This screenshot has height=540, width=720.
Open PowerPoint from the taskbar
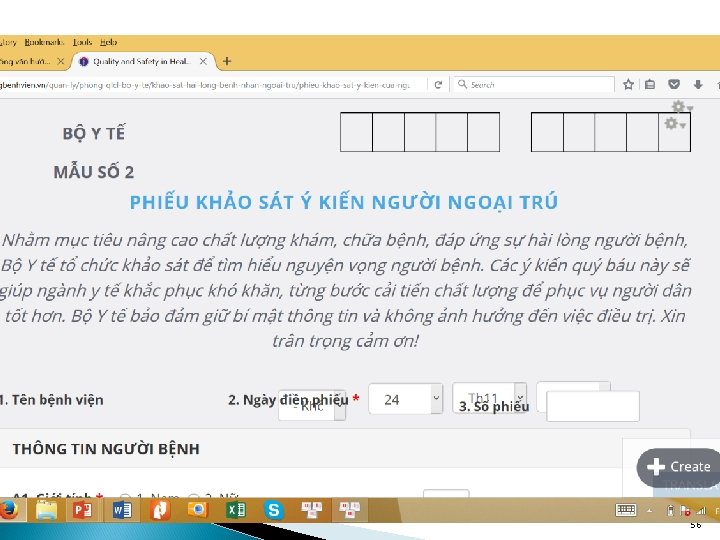point(83,510)
